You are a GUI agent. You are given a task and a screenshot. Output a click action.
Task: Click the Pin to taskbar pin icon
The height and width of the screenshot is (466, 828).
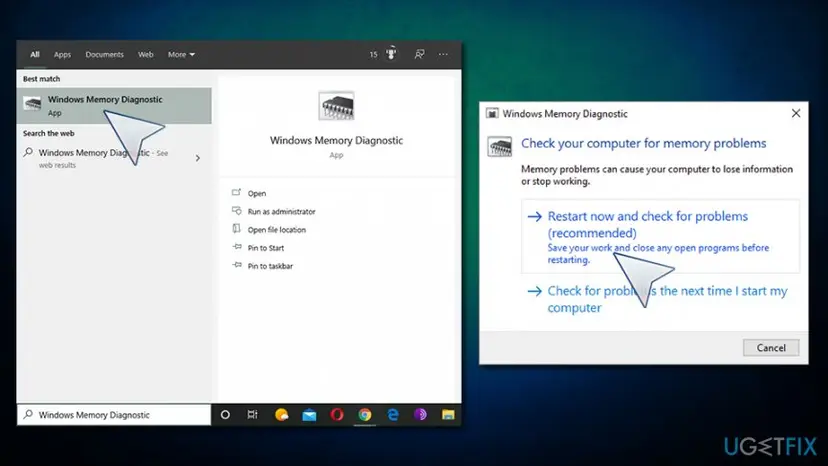coord(237,265)
